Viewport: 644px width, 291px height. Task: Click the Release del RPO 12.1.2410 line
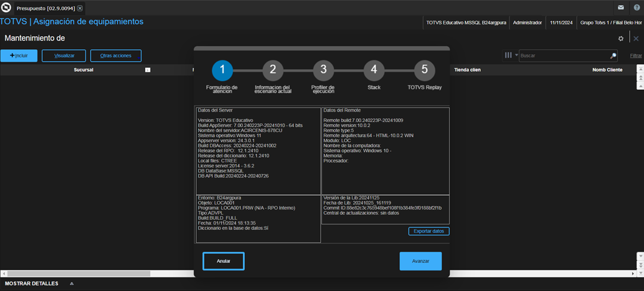tap(228, 150)
